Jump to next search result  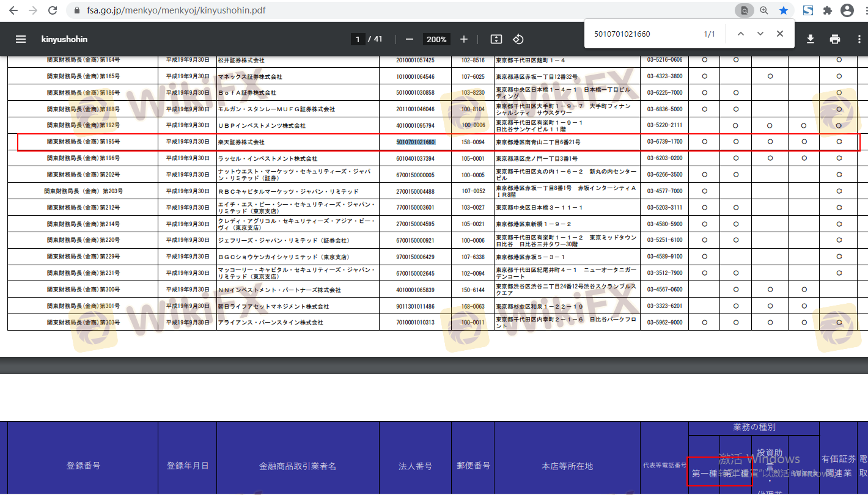tap(760, 34)
